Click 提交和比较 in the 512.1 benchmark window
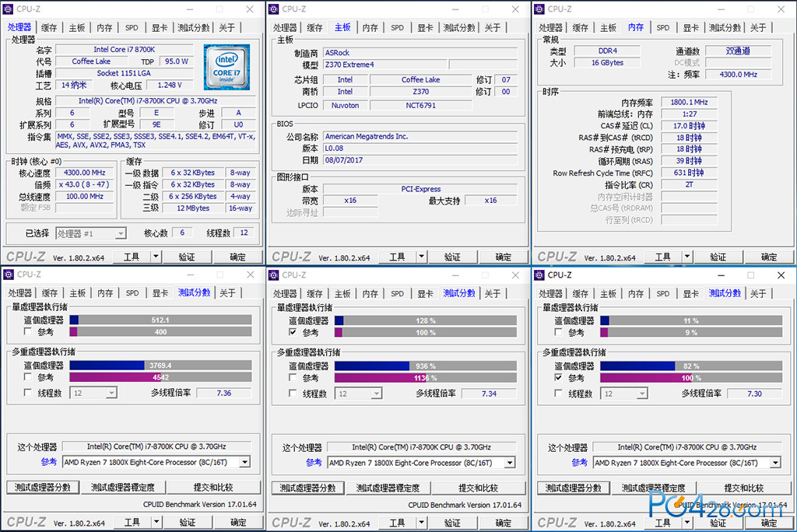The width and height of the screenshot is (797, 532). [x=213, y=488]
